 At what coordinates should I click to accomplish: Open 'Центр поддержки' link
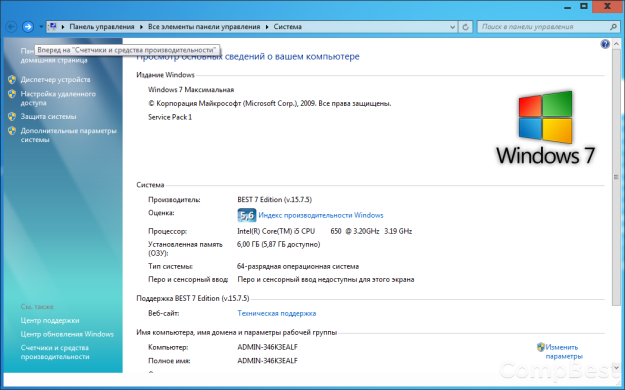[x=50, y=321]
